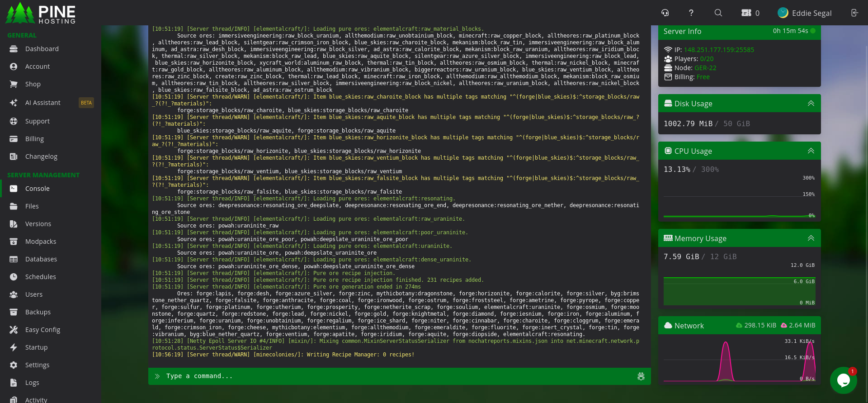
Task: Click the GER-22 node link
Action: [705, 68]
